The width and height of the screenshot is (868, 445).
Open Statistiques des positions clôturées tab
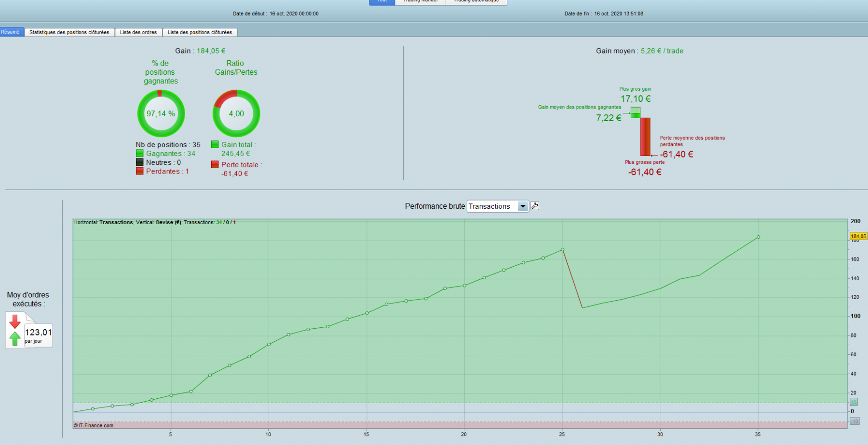[69, 32]
